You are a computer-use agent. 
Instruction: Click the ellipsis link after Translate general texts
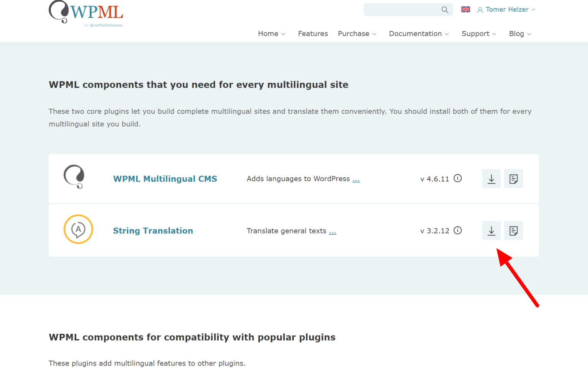tap(332, 231)
